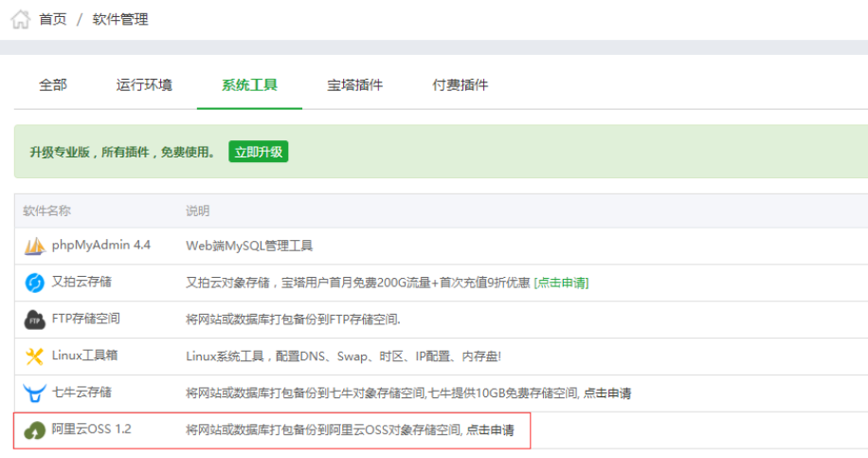This screenshot has width=868, height=458.
Task: Open the 宝塔插件 tab
Action: [354, 84]
